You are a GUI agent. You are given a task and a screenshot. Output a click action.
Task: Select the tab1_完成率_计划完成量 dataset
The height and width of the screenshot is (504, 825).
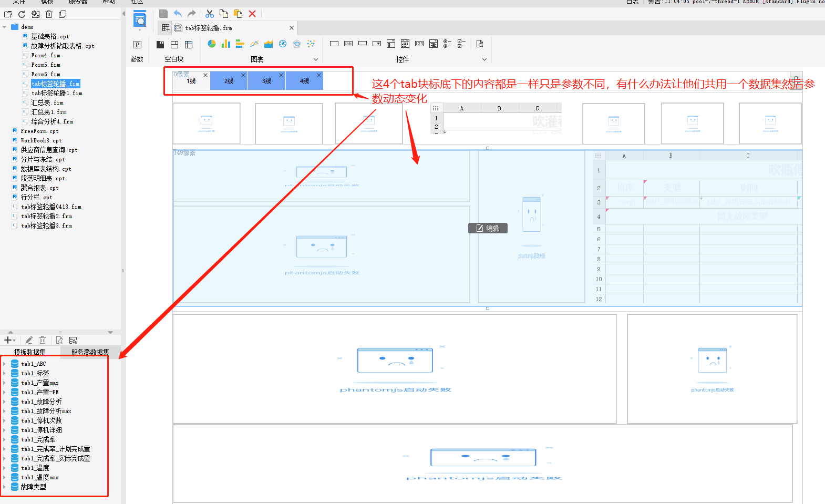56,449
